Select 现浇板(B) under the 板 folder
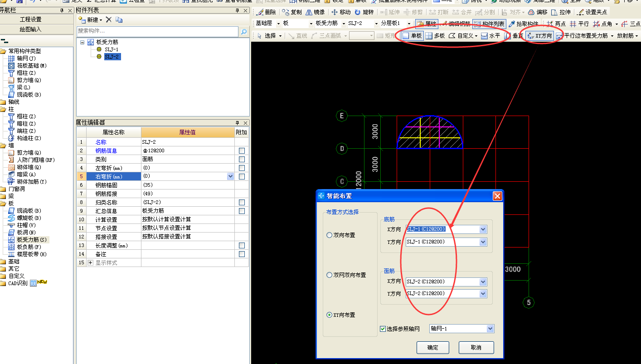 (x=25, y=210)
